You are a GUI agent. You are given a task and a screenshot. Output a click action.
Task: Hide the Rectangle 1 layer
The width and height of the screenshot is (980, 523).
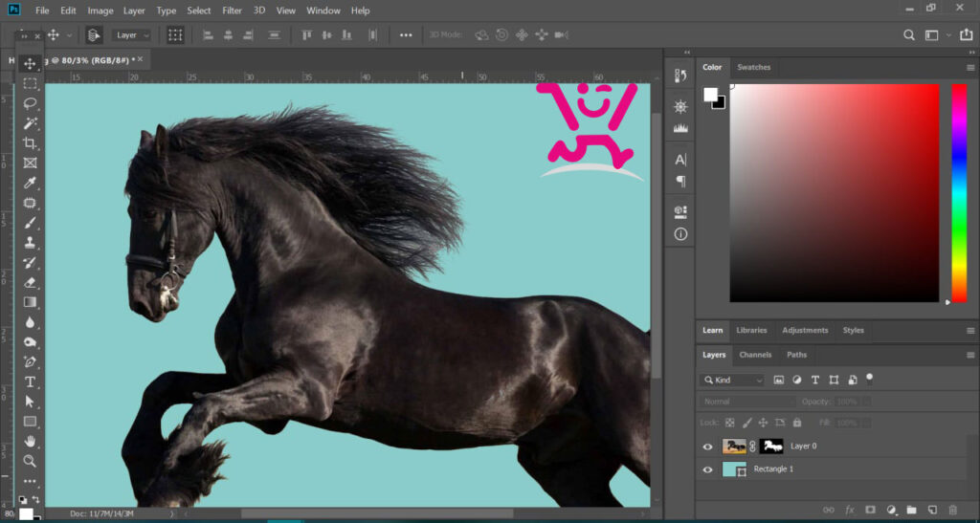tap(707, 470)
